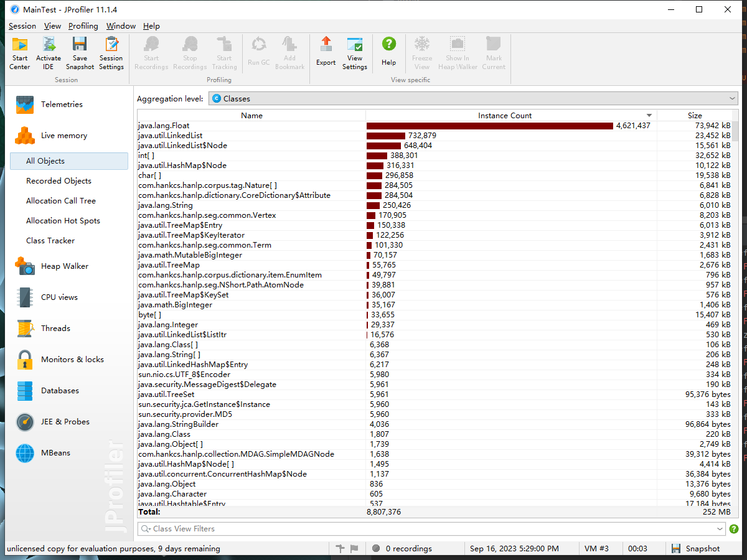Select the char[ ] row
This screenshot has width=747, height=560.
(435, 175)
